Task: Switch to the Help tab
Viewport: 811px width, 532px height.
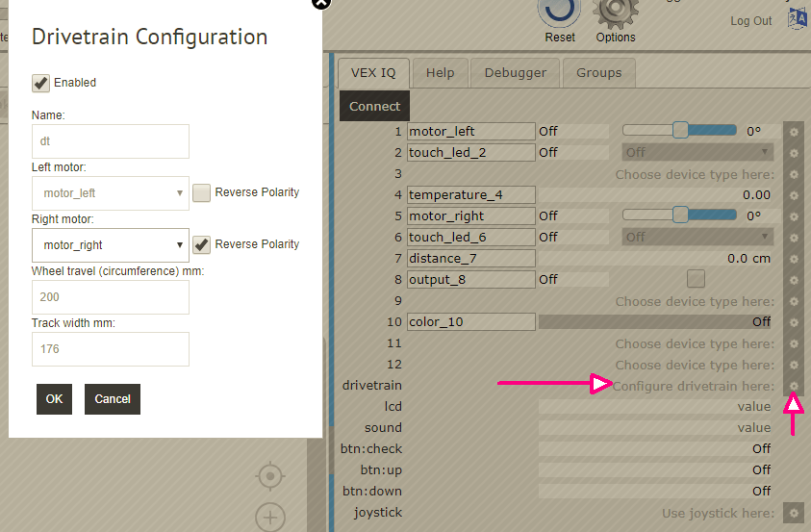Action: tap(441, 73)
